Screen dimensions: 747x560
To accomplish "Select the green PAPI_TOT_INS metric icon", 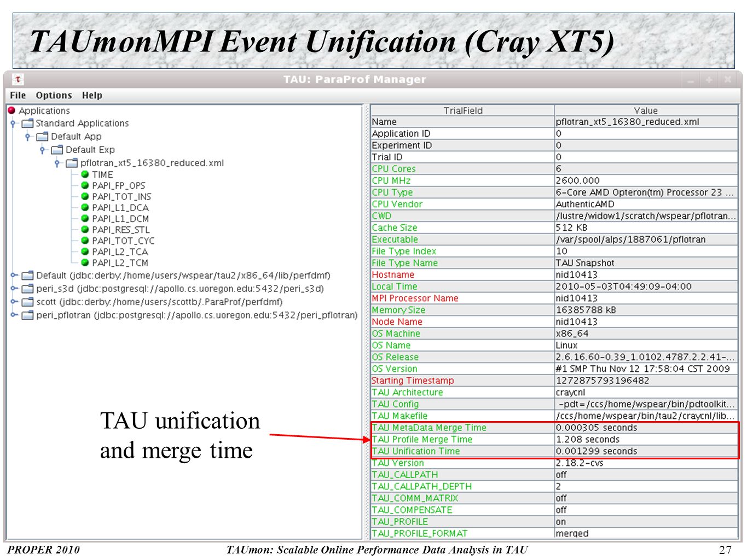I will [85, 196].
